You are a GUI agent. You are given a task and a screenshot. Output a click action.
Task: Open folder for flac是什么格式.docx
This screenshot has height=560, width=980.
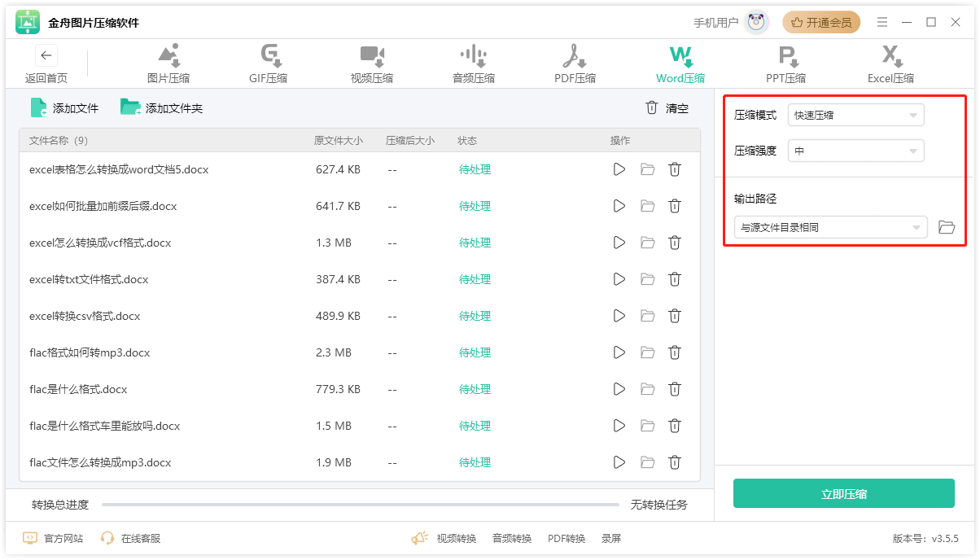[x=647, y=389]
